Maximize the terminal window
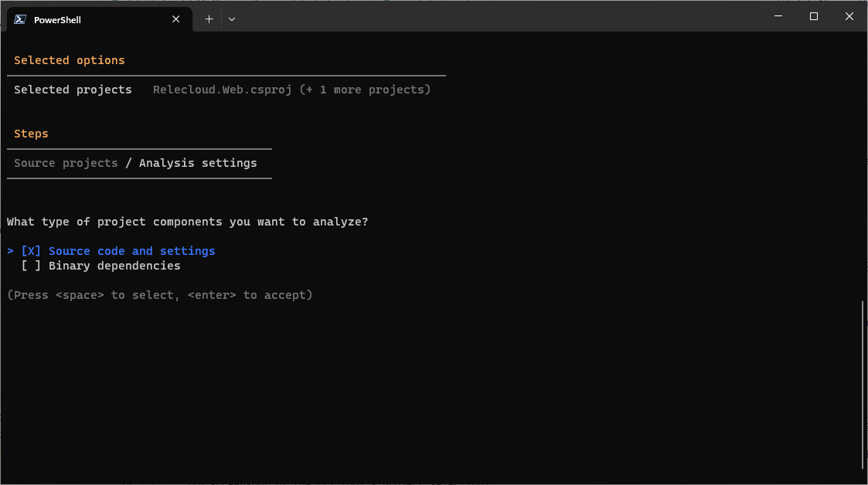 [x=813, y=15]
